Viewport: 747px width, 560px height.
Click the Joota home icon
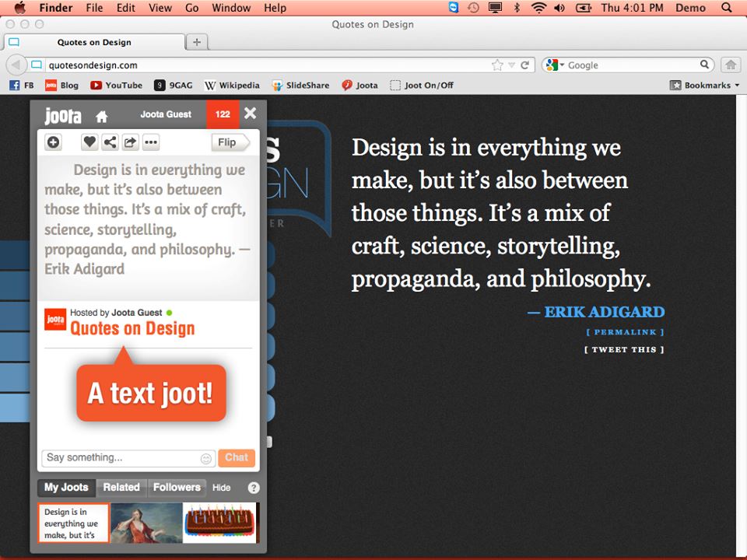click(101, 116)
